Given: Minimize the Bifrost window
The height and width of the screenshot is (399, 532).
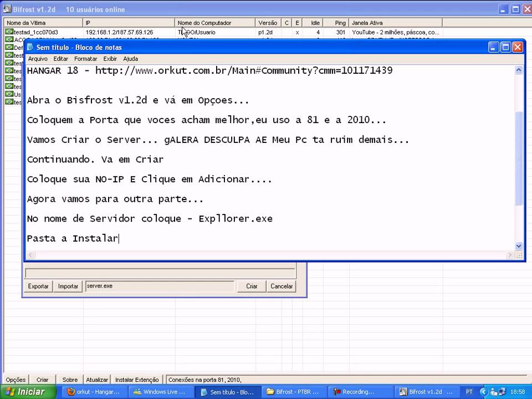Looking at the screenshot, I should [x=504, y=9].
